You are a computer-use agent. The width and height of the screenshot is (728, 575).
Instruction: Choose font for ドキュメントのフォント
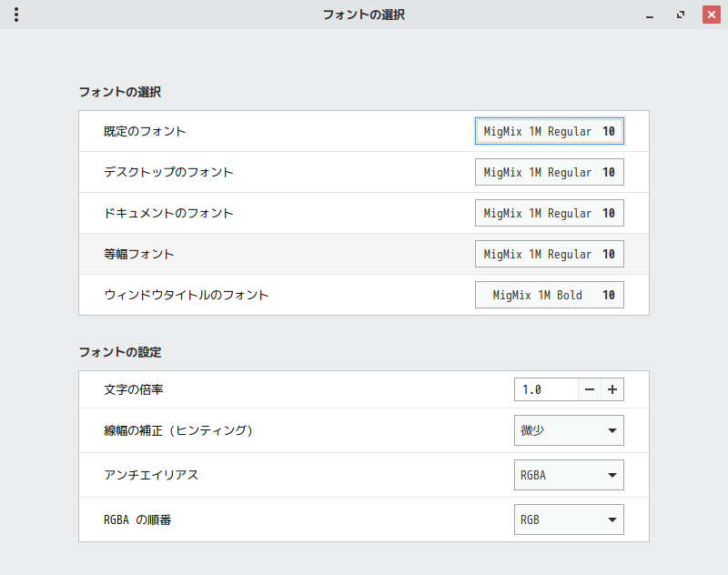point(550,213)
